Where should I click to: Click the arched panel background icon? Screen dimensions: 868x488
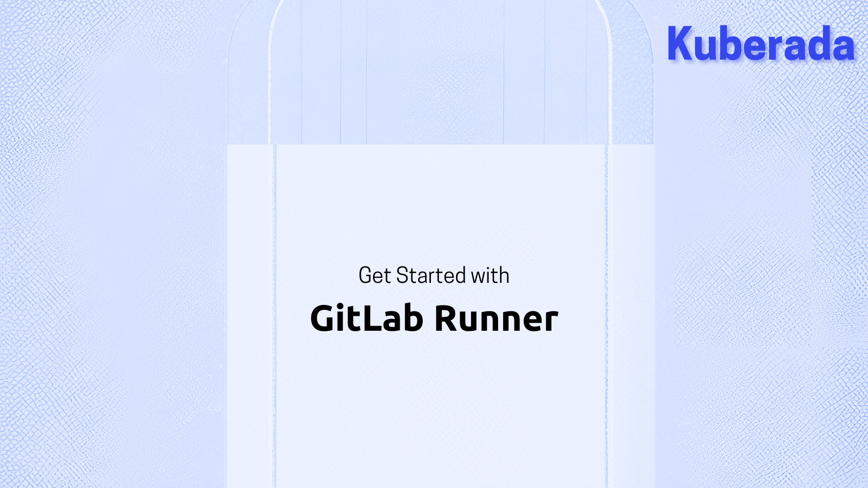point(434,71)
